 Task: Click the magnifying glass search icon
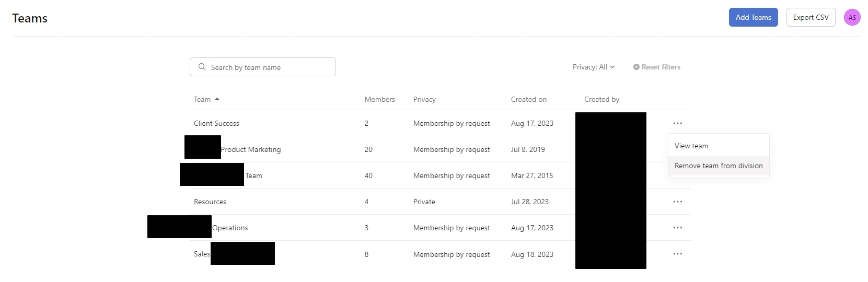(202, 67)
